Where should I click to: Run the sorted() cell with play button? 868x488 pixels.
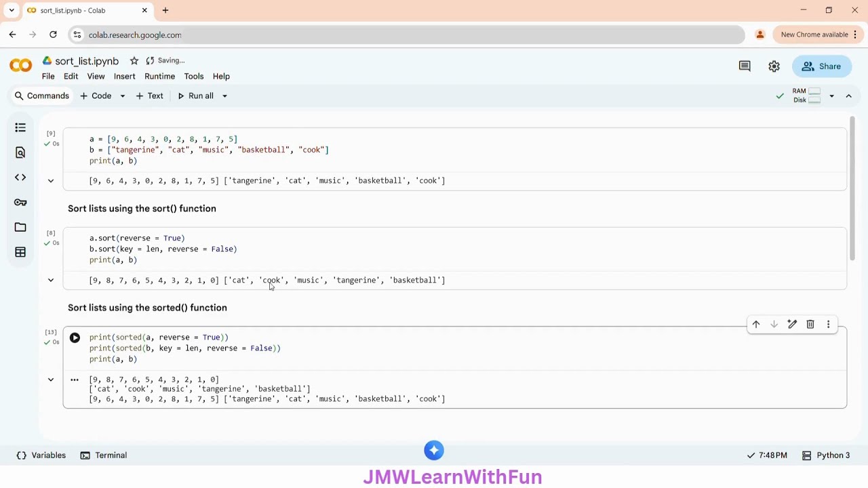75,338
